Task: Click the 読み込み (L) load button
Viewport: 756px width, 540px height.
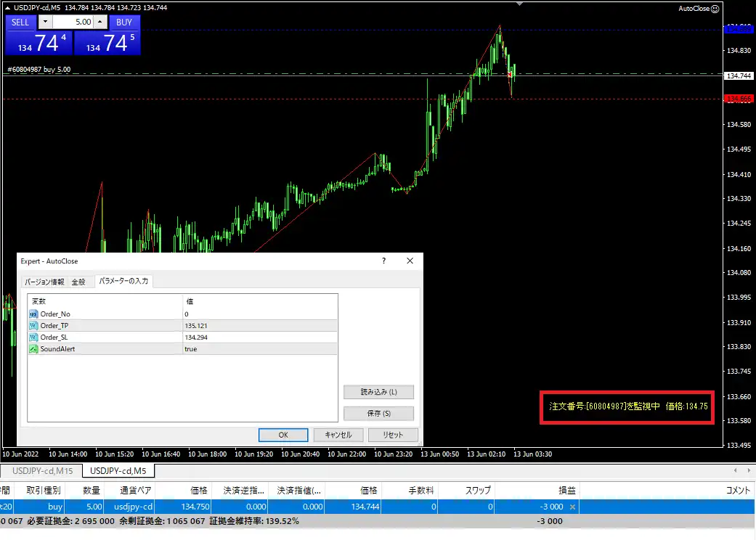Action: coord(378,392)
